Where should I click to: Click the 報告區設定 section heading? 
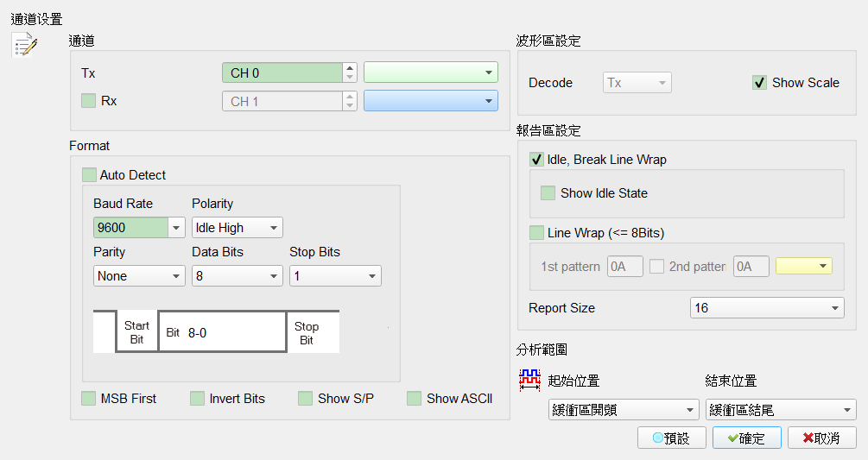(548, 130)
